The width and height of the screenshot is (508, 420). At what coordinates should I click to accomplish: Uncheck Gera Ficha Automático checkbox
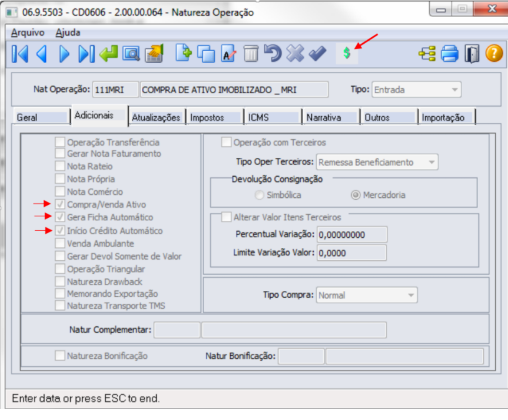[x=60, y=217]
